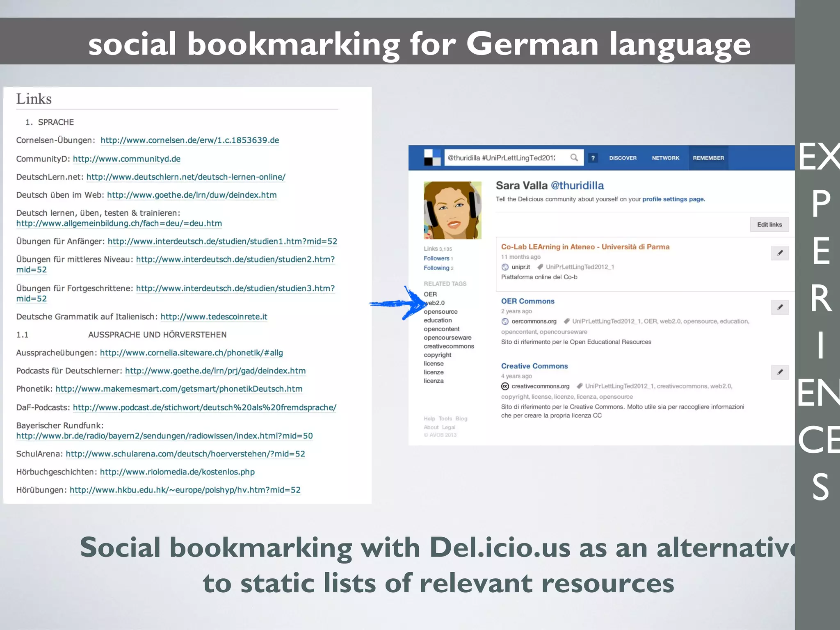Viewport: 840px width, 630px height.
Task: Select the education related tag
Action: [438, 320]
